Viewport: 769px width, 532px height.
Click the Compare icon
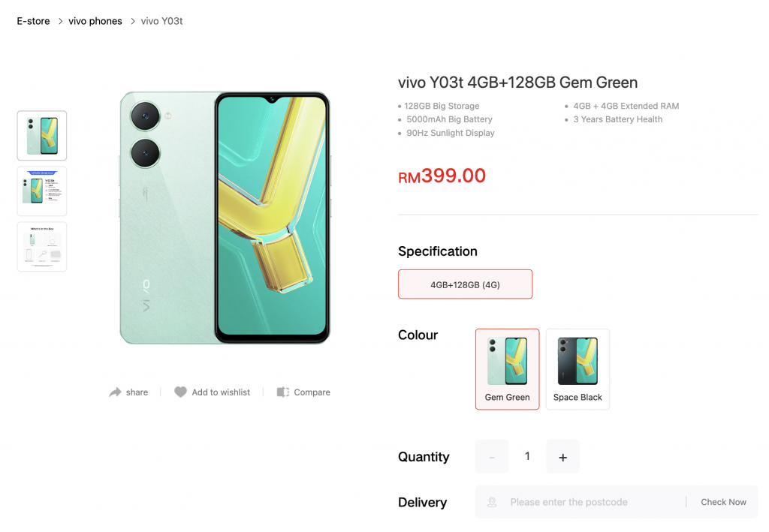(x=283, y=392)
